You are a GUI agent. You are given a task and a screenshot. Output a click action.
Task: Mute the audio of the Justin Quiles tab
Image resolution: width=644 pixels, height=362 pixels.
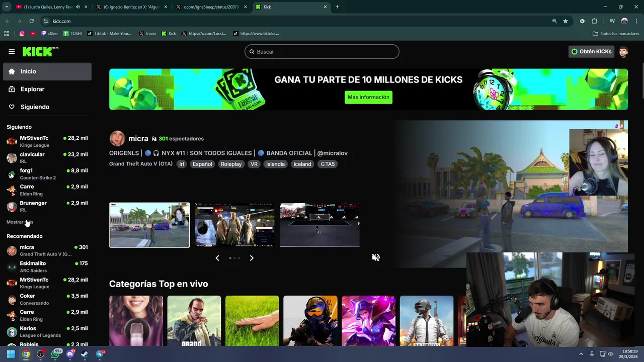click(x=77, y=7)
